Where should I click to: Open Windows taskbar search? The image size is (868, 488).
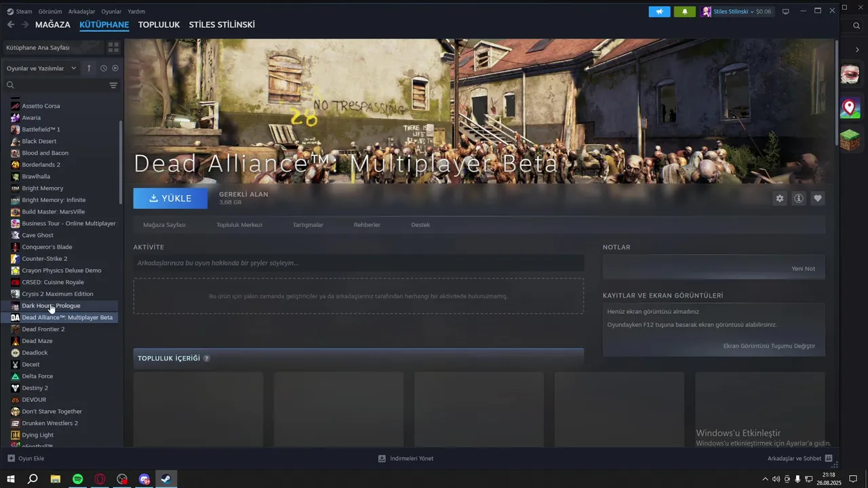pos(33,479)
